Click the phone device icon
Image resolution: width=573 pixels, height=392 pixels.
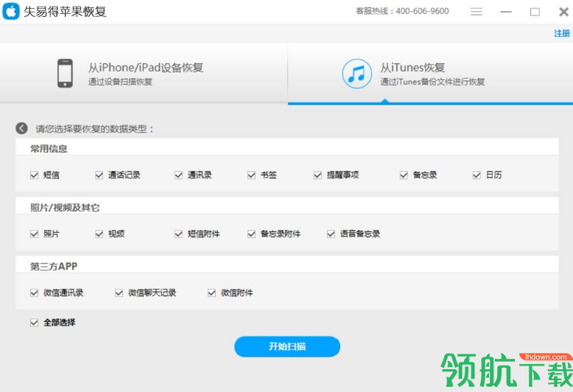(x=65, y=73)
